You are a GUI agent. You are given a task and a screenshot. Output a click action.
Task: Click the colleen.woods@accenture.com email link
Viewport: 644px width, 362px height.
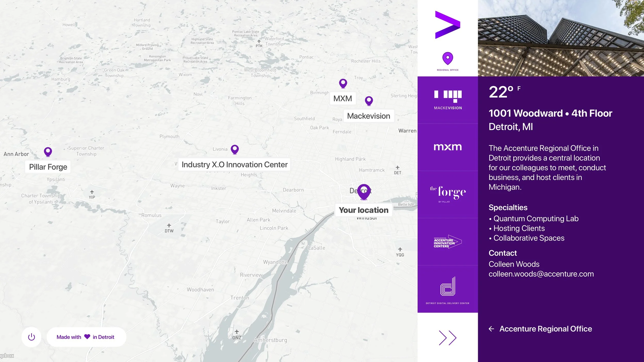click(x=541, y=274)
